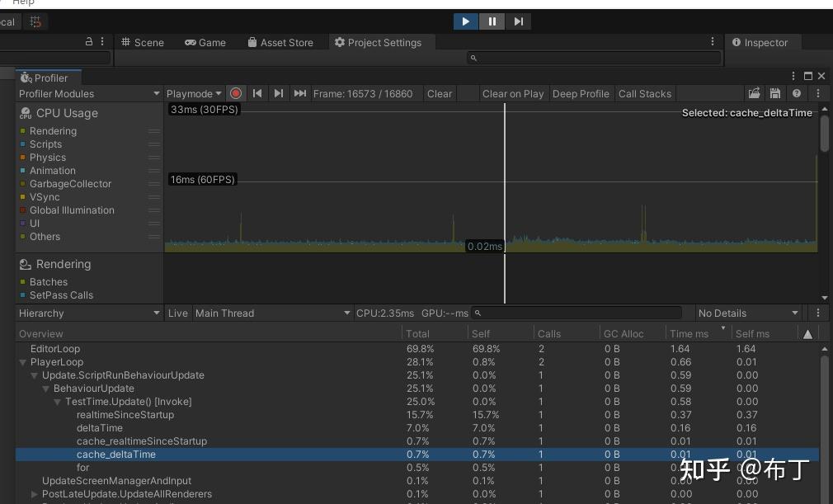Open left panel kebab menu beside lock
The image size is (833, 504).
[x=102, y=41]
